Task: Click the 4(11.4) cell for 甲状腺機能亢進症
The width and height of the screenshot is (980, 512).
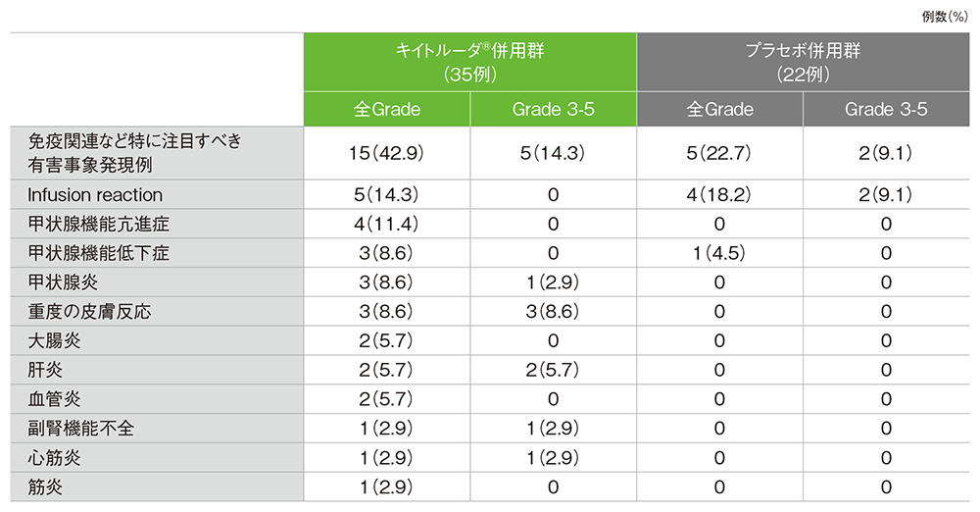Action: 387,224
